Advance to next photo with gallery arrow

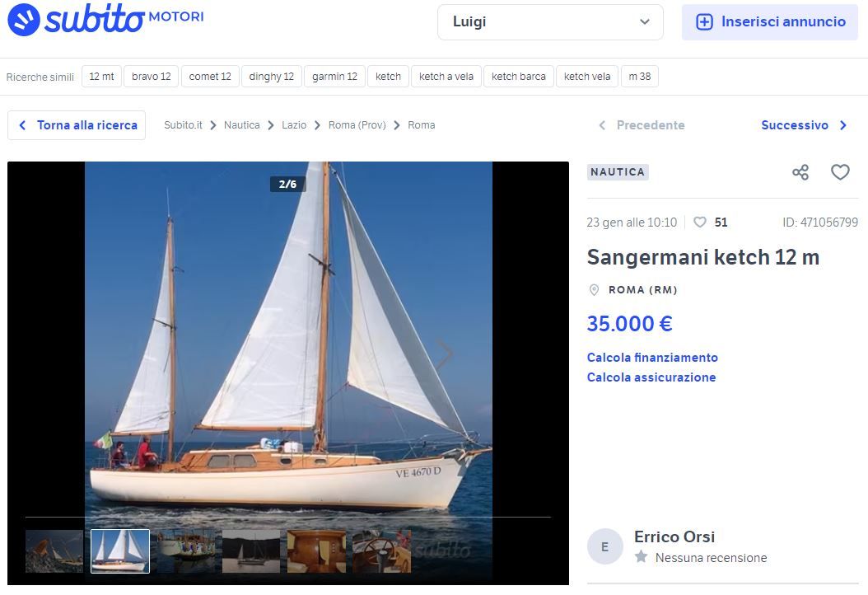click(444, 354)
